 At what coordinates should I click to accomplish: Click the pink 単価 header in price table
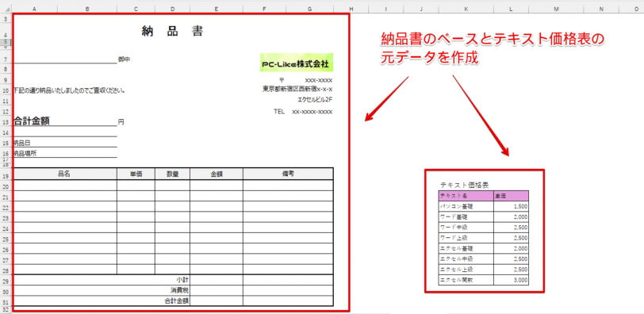511,195
